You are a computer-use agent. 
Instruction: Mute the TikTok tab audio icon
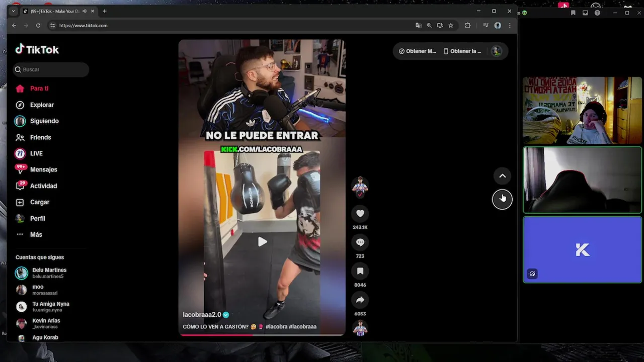[x=84, y=11]
